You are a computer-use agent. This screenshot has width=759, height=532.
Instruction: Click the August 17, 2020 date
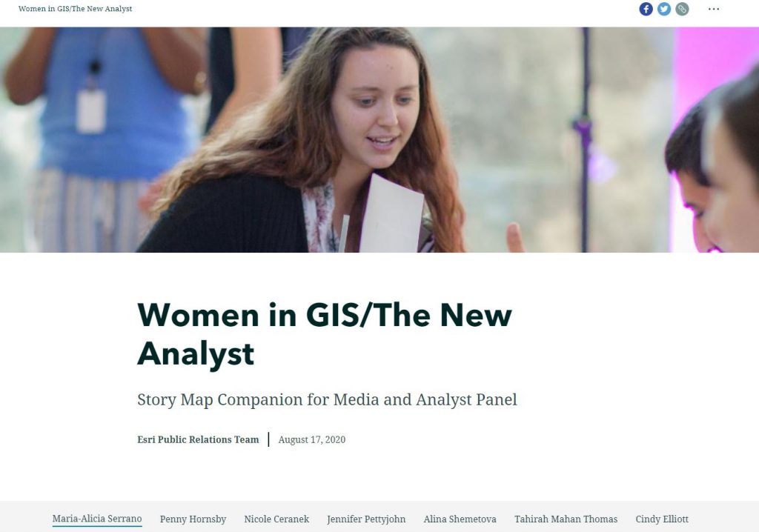(312, 439)
